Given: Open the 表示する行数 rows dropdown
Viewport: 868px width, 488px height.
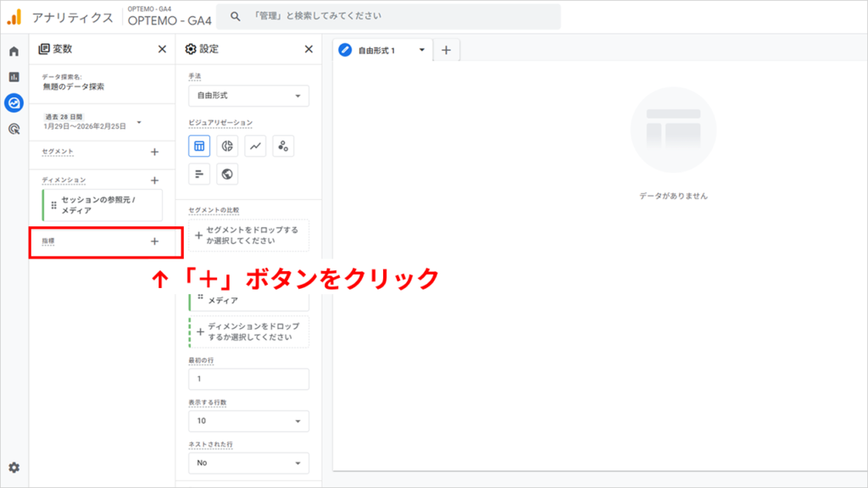Looking at the screenshot, I should 248,421.
